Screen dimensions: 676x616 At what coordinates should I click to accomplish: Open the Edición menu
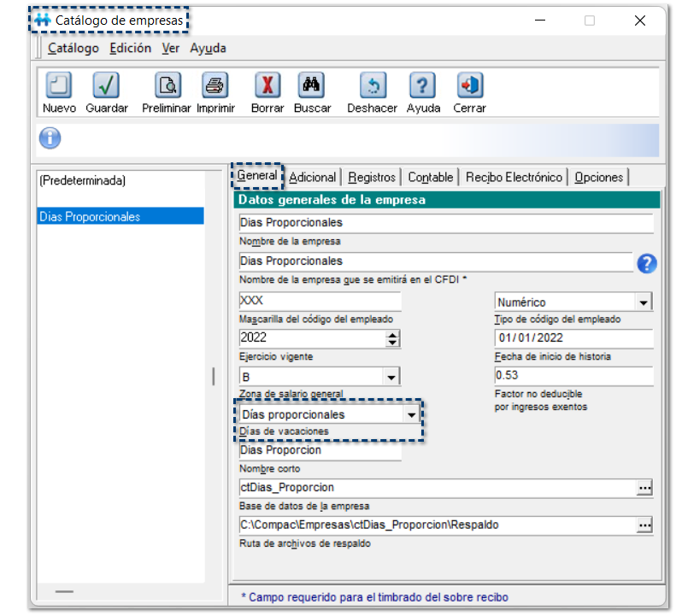(130, 49)
